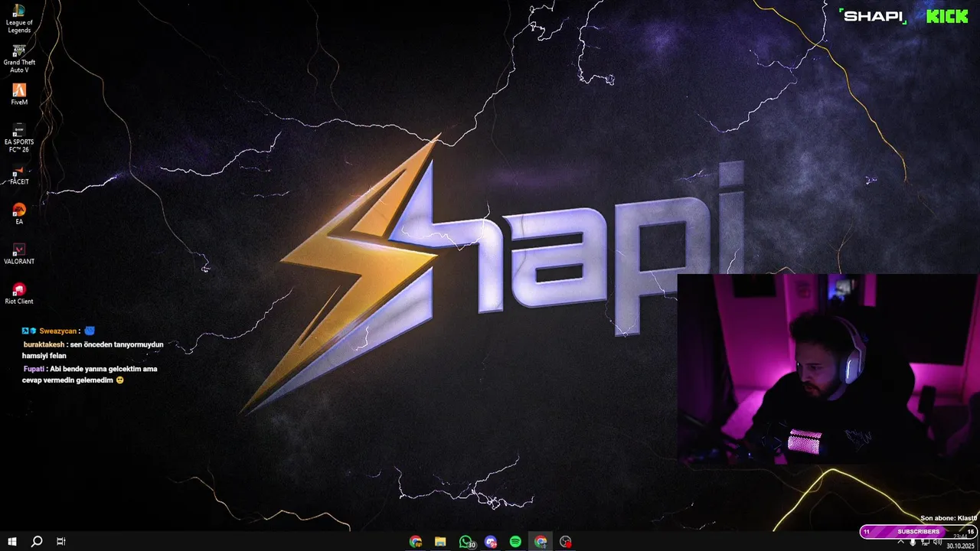Click buraktakesh username in chat
Image resolution: width=980 pixels, height=551 pixels.
44,344
